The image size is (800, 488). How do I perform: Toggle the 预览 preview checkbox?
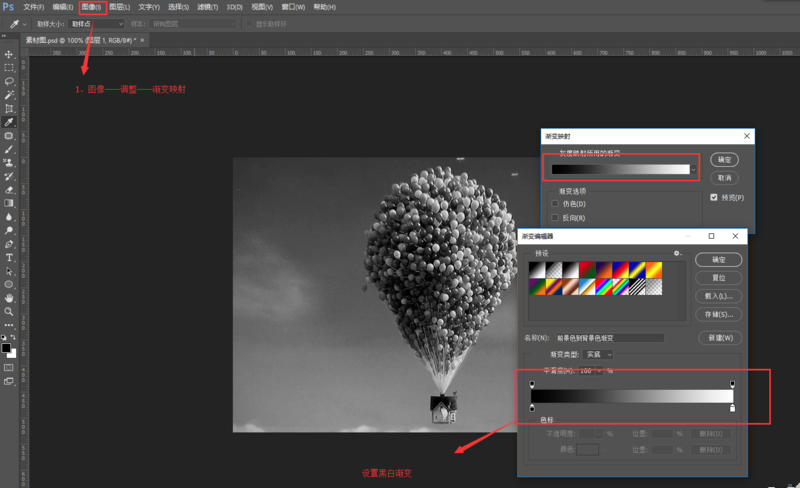coord(714,197)
